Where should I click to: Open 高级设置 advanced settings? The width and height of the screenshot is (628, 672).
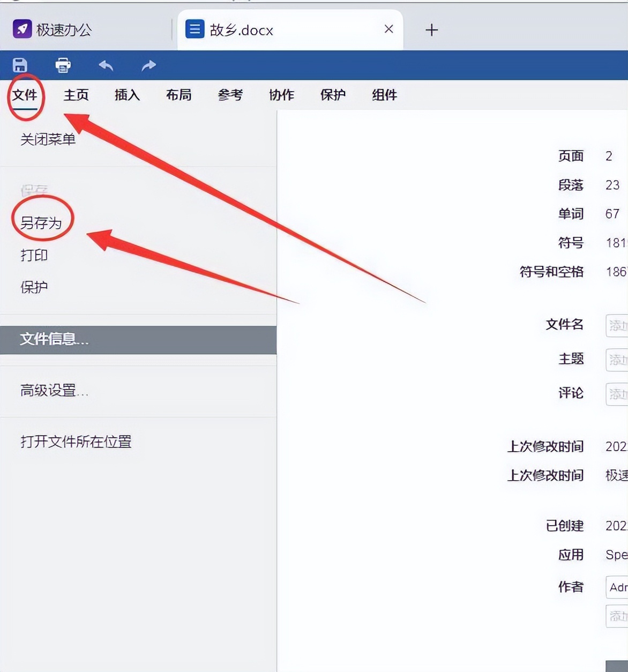54,391
